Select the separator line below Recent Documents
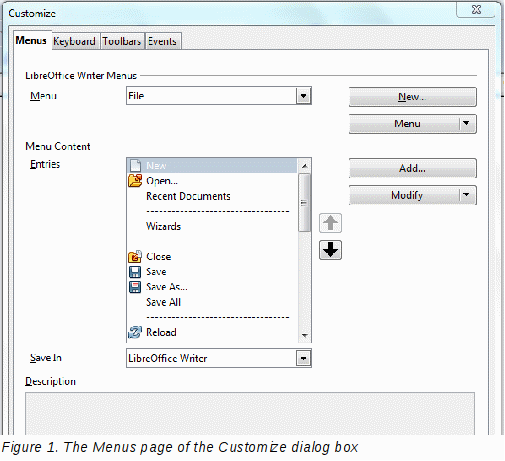The image size is (505, 461). click(x=218, y=211)
